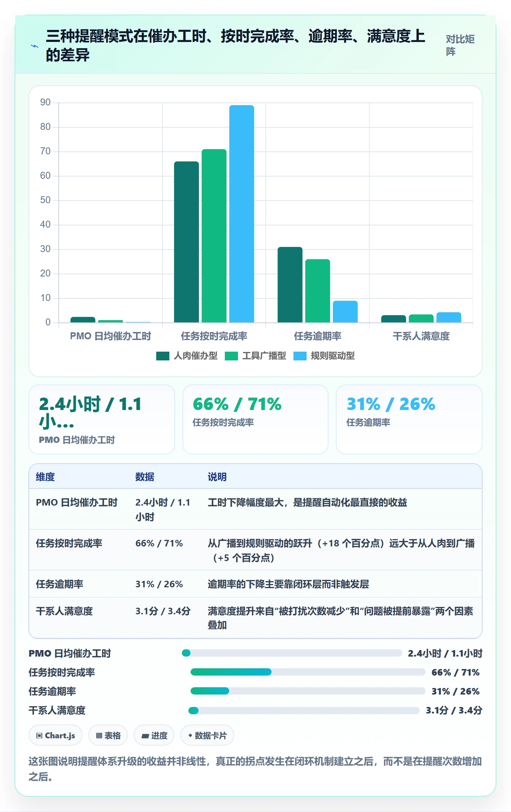Click the 31% / 26% table cell
511x812 pixels.
pos(159,584)
